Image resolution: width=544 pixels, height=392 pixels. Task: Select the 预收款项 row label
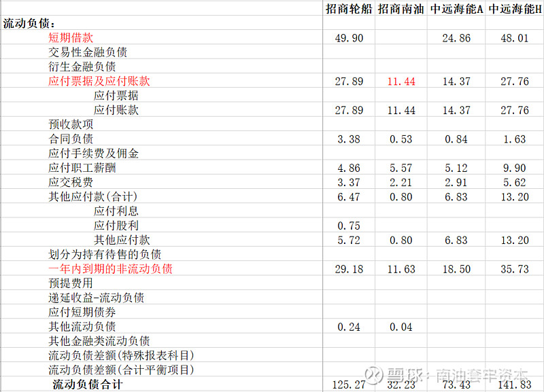tap(71, 124)
